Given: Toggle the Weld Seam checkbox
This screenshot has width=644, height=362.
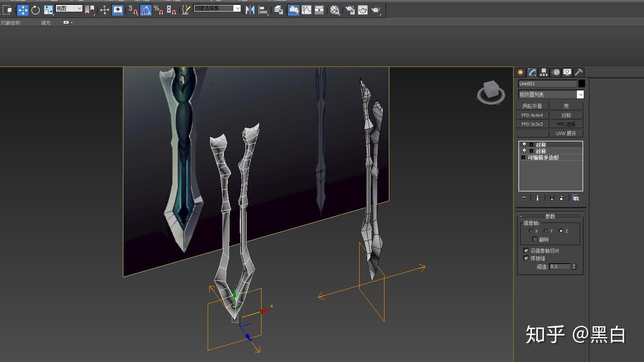Looking at the screenshot, I should [x=526, y=258].
